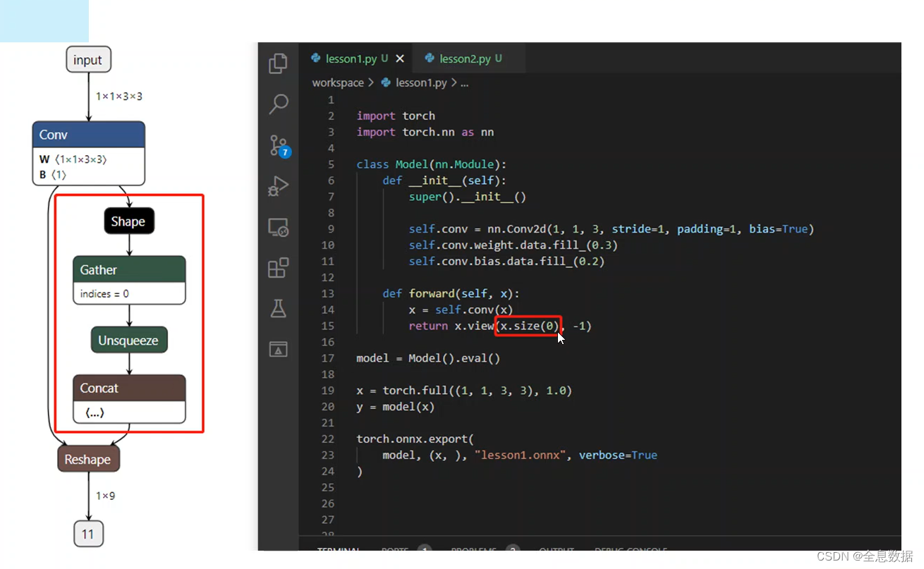This screenshot has width=924, height=569.
Task: Open Source Control with the 7 badge
Action: point(279,146)
